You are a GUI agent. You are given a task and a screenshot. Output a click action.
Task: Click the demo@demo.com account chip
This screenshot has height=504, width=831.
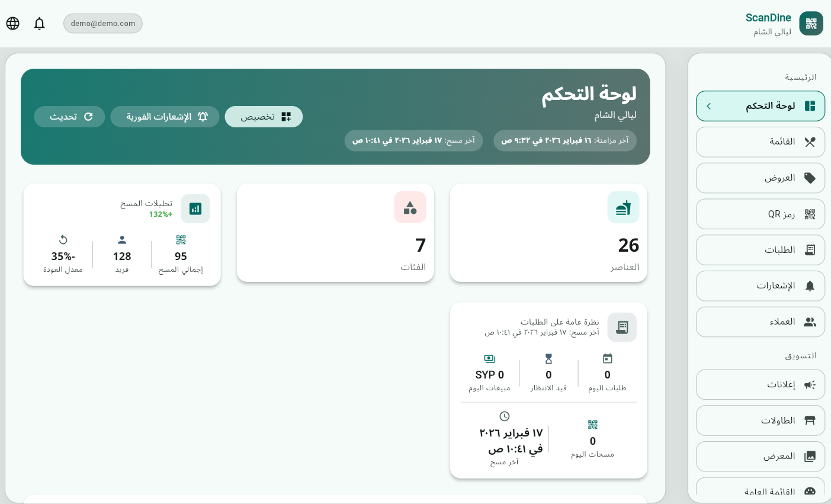[x=103, y=24]
